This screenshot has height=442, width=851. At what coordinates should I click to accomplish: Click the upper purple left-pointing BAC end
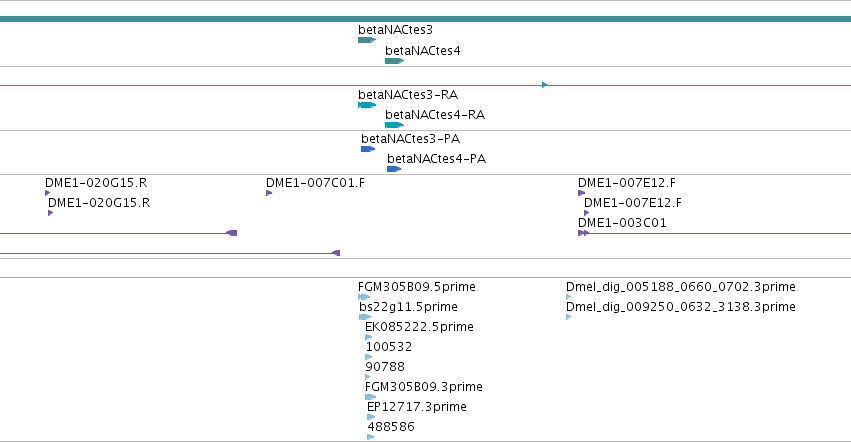(232, 233)
